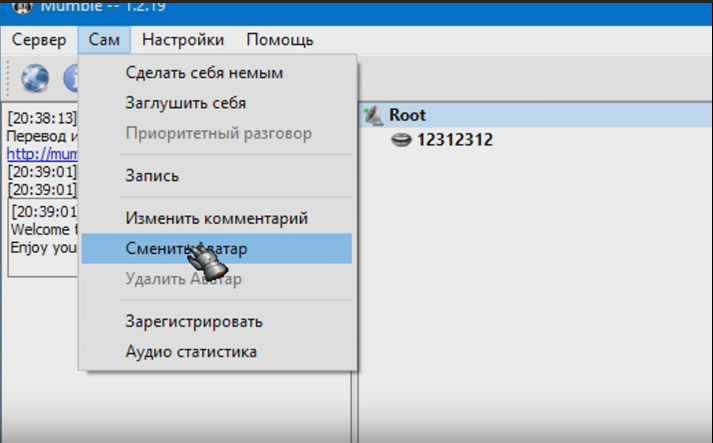This screenshot has height=443, width=713.
Task: Select Зарегистрировать entry
Action: [x=216, y=322]
